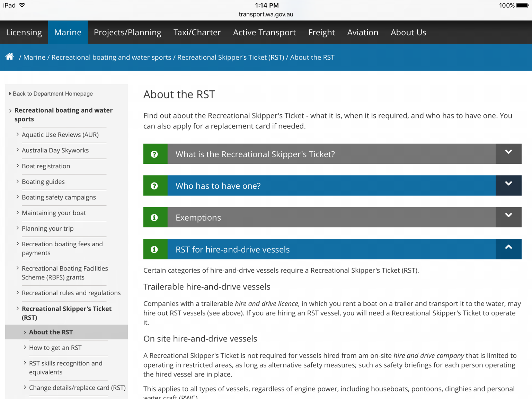Go to Recreational rules and regulations page
Viewport: 532px width, 399px height.
click(71, 293)
